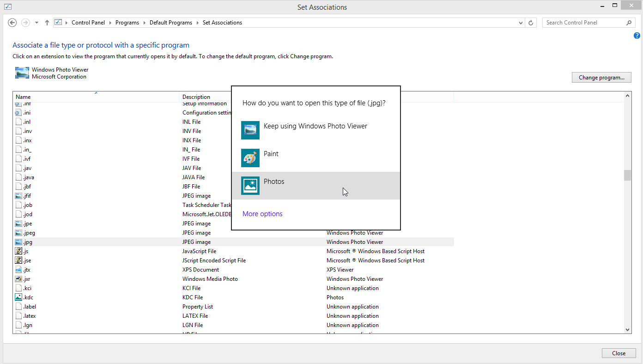
Task: Select the .latex extension row
Action: (x=233, y=316)
